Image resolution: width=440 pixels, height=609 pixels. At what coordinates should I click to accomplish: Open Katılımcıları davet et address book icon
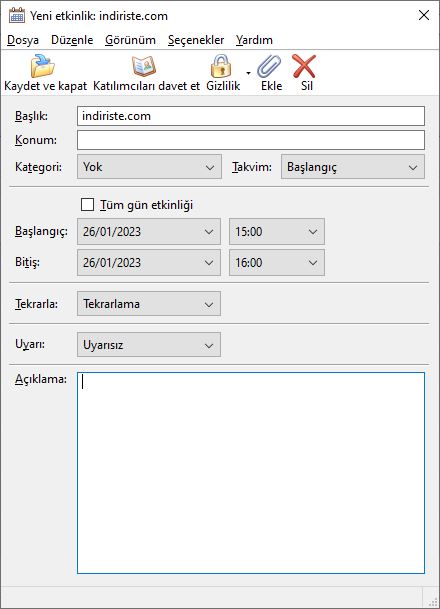(x=144, y=66)
